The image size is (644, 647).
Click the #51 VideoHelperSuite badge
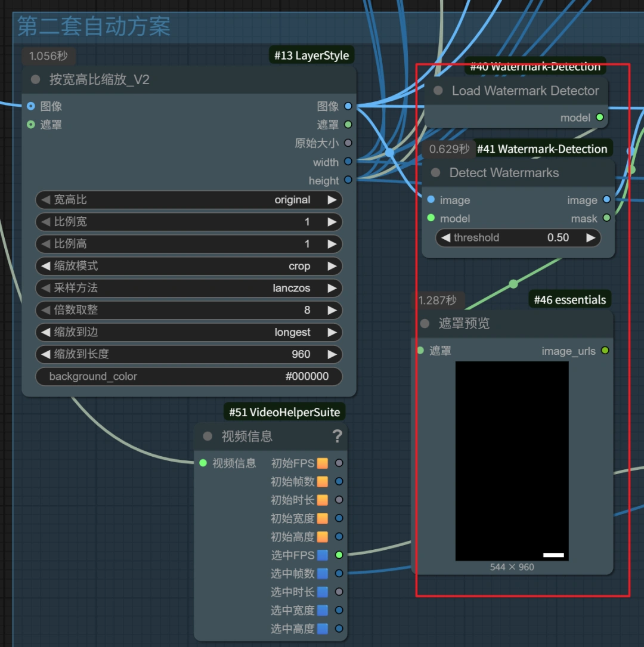pos(284,412)
